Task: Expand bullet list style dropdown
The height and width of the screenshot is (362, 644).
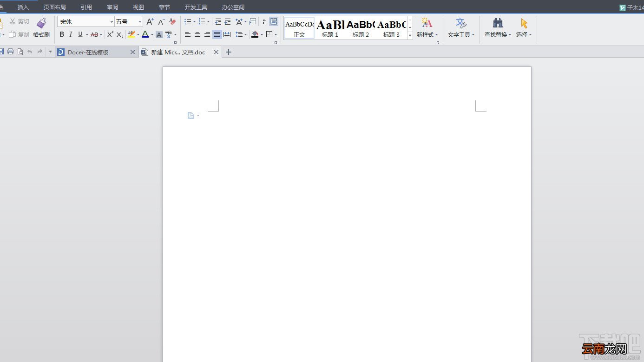Action: click(194, 22)
